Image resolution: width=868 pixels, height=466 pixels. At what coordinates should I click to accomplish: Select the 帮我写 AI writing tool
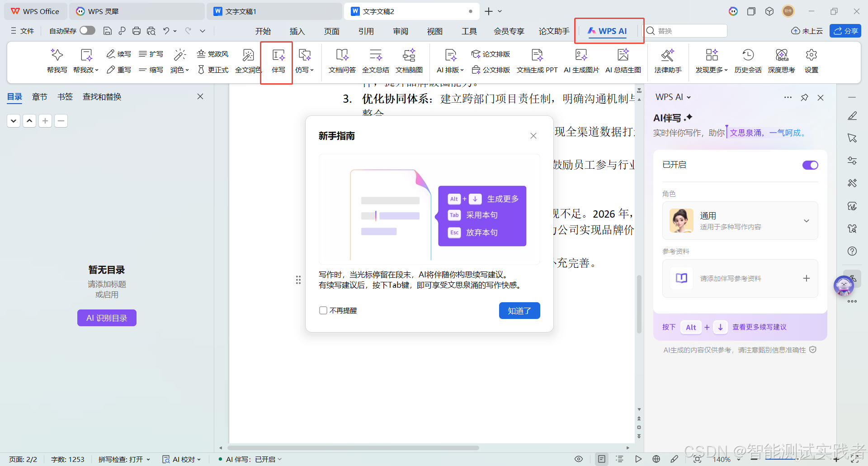tap(57, 61)
